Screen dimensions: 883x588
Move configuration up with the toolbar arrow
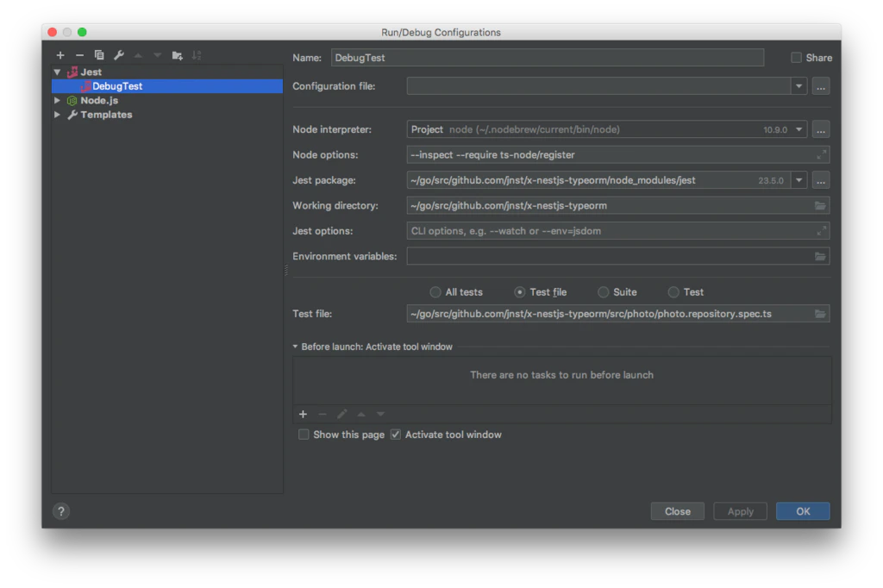pyautogui.click(x=138, y=55)
